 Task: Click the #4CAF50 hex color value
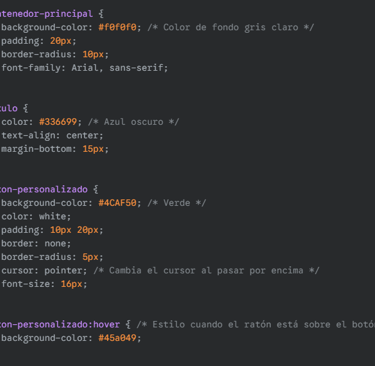point(117,203)
